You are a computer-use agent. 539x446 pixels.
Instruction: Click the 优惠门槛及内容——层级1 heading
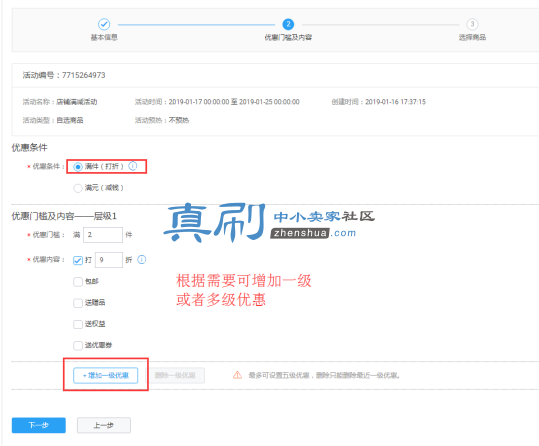[64, 216]
